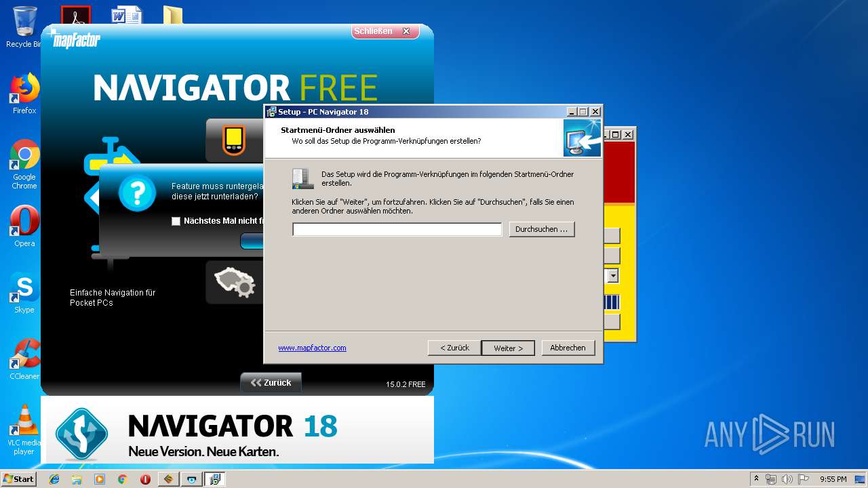Click the network icon in system tray

coord(771,479)
